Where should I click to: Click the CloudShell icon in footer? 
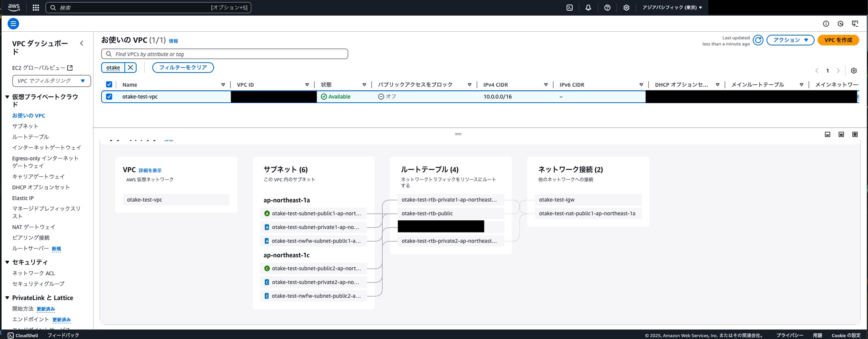pyautogui.click(x=11, y=335)
